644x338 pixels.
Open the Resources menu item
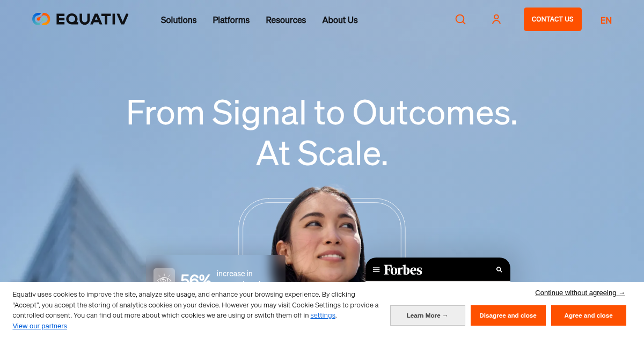coord(286,20)
